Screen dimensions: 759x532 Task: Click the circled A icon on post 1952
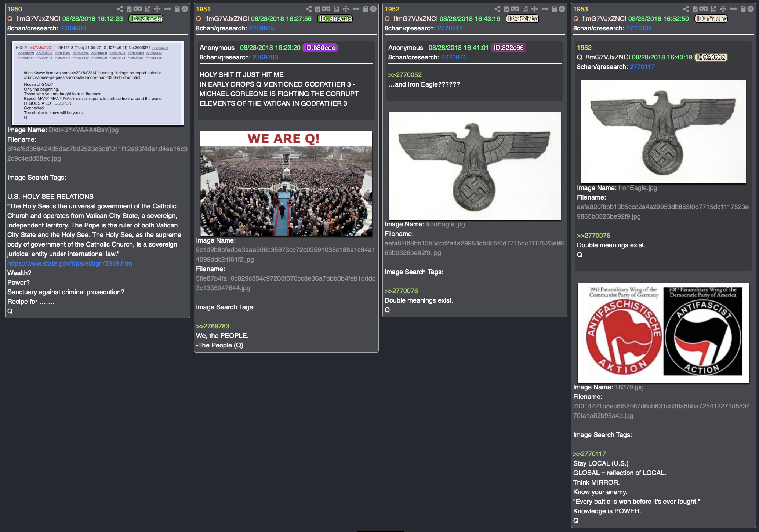562,9
